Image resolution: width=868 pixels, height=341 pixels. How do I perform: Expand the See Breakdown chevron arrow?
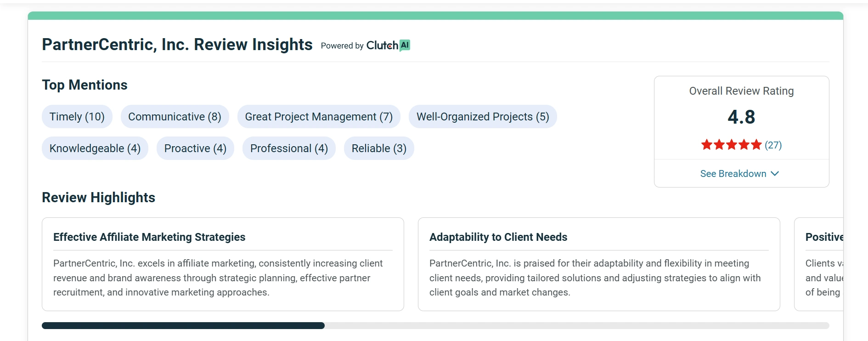coord(775,174)
